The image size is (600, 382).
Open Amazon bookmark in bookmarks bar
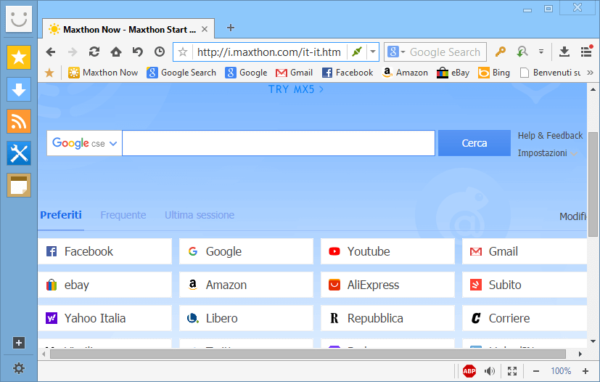pyautogui.click(x=405, y=73)
